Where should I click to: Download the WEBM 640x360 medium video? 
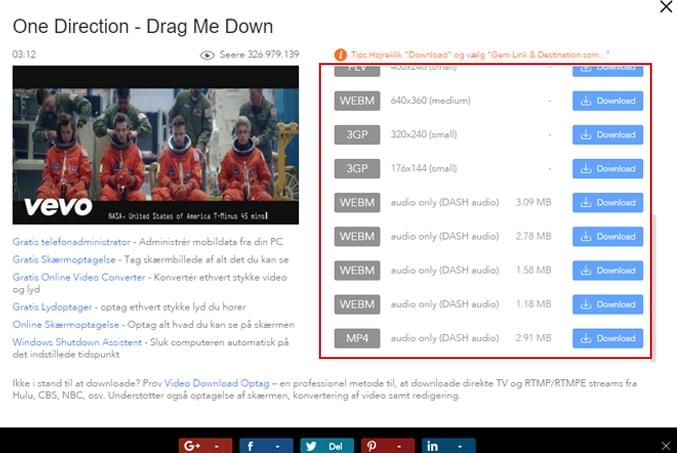608,101
